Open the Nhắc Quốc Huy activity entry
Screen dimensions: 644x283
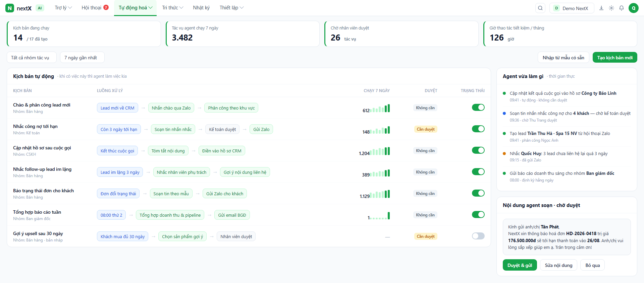tap(567, 157)
